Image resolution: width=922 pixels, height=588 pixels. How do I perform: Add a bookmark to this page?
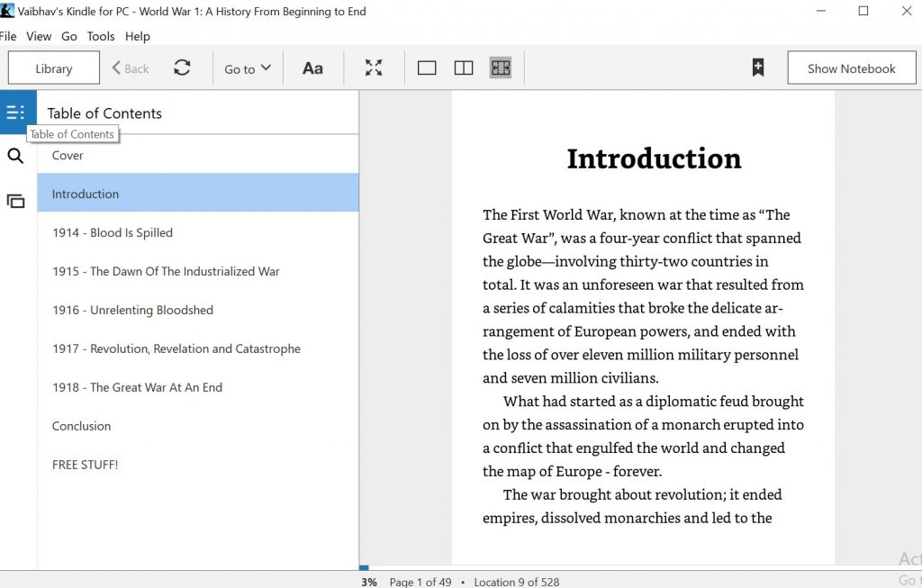coord(758,68)
